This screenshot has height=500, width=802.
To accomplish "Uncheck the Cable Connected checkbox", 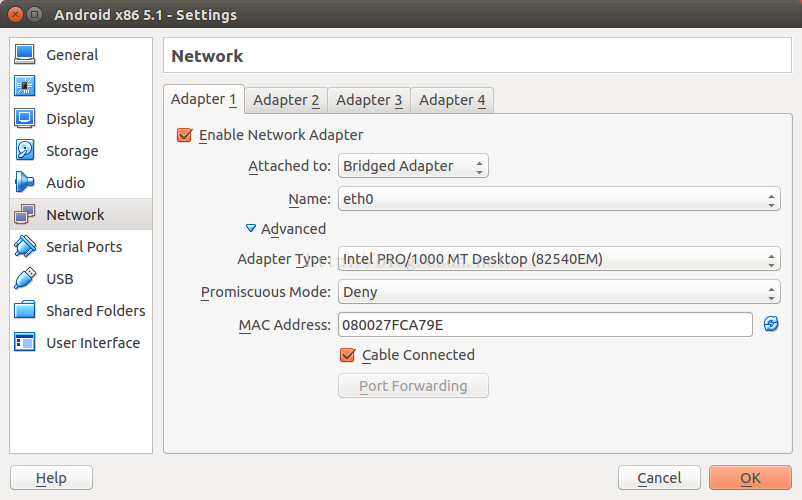I will coord(347,355).
